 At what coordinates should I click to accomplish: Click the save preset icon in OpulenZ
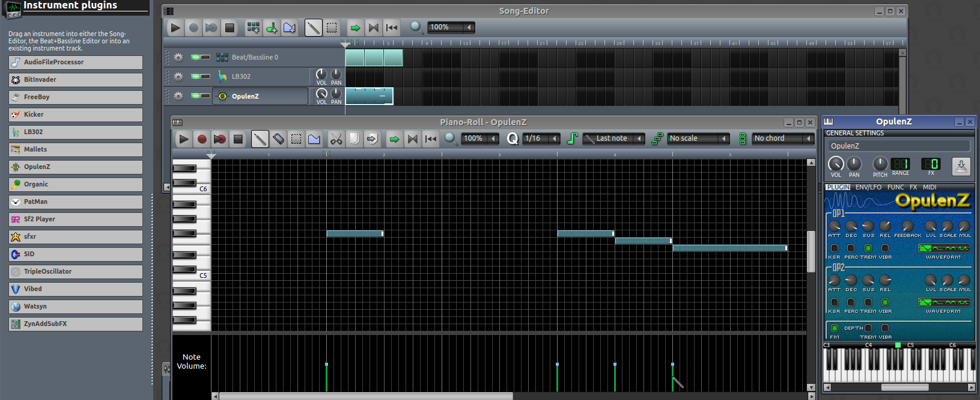click(x=961, y=166)
